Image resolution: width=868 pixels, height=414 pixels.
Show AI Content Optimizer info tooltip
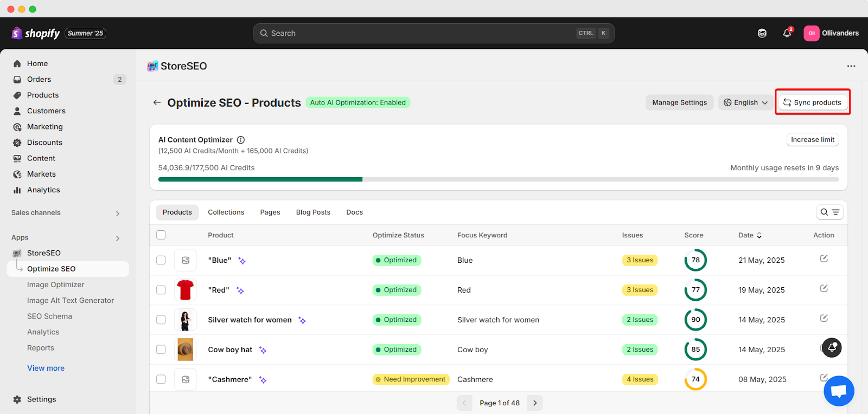(241, 140)
